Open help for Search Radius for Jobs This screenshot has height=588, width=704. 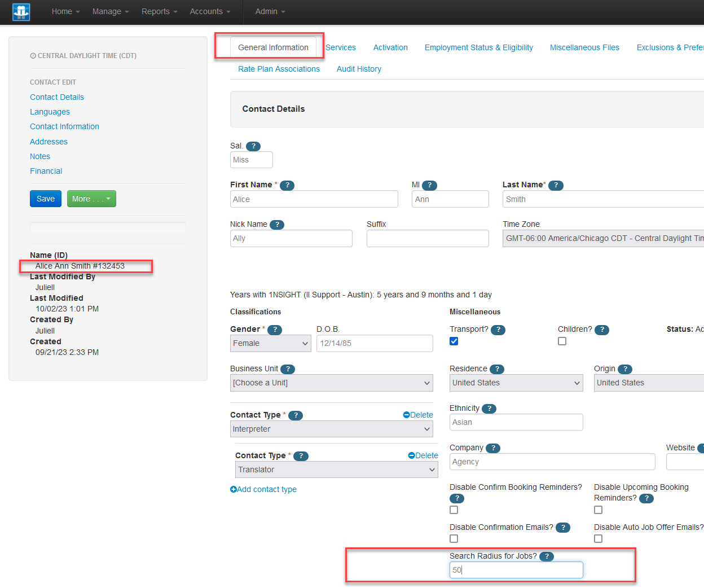546,556
